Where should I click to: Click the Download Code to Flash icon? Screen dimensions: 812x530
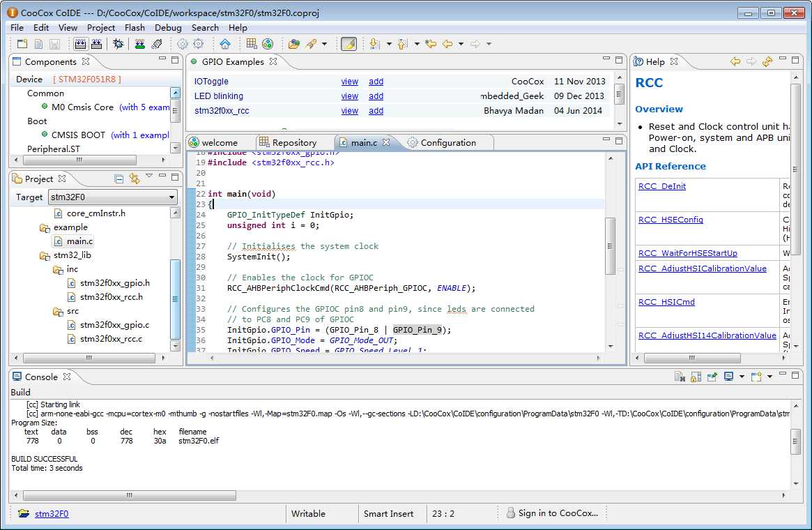tap(140, 44)
